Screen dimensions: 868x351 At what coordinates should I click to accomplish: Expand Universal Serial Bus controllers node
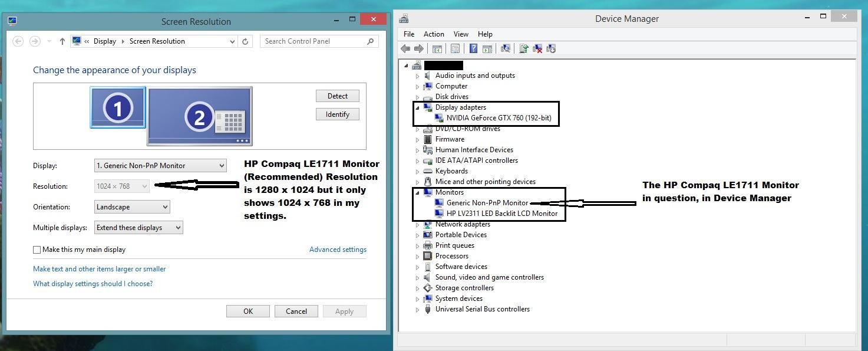click(417, 310)
